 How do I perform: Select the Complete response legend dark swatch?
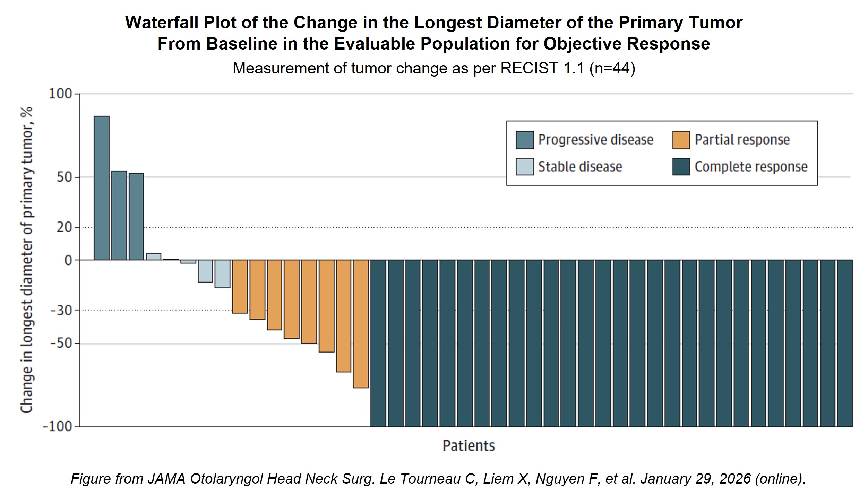[x=681, y=167]
